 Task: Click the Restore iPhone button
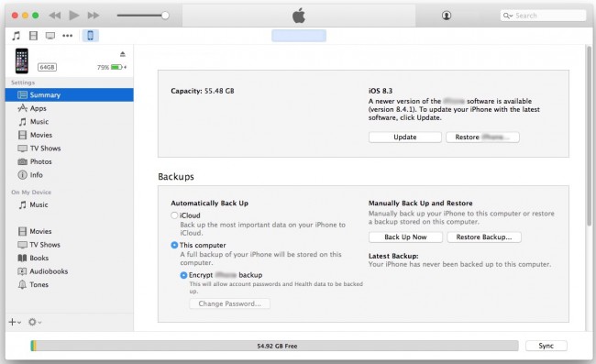coord(482,138)
